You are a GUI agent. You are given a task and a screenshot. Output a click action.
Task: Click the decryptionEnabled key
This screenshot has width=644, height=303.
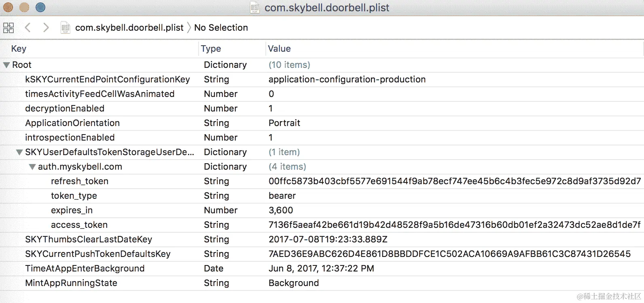65,109
